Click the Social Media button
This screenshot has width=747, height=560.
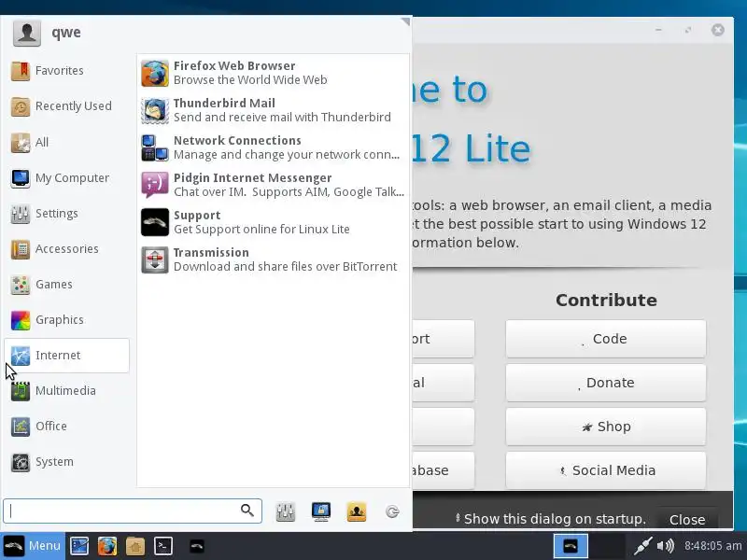[605, 470]
